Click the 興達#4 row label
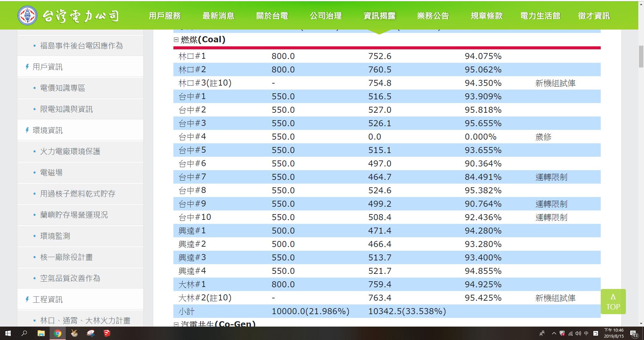The image size is (644, 340). [x=192, y=271]
